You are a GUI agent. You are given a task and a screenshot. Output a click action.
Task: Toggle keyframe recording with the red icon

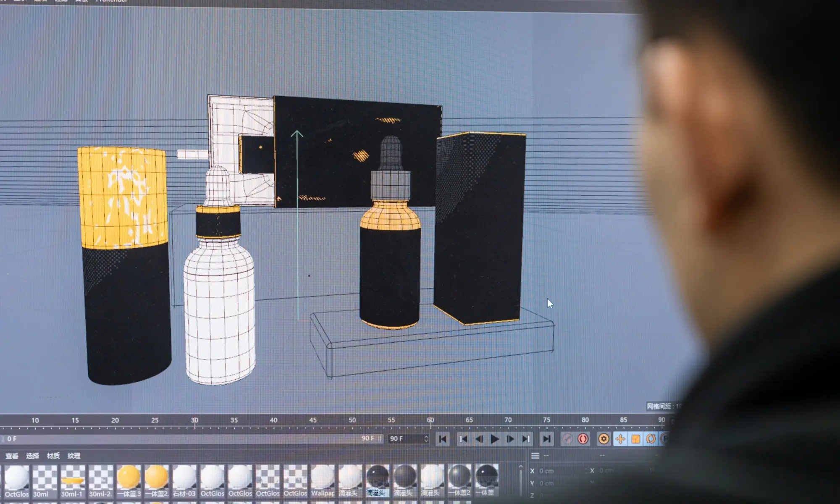tap(583, 438)
